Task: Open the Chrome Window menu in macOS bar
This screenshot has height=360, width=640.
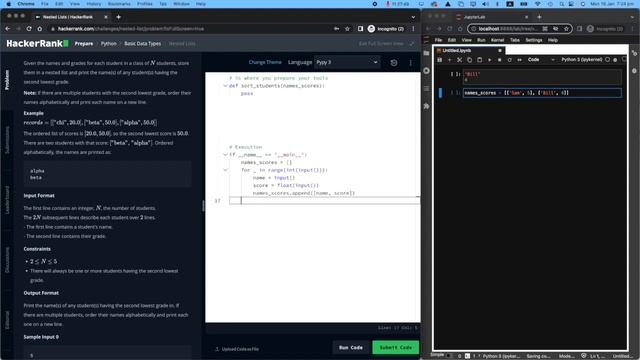Action: pyautogui.click(x=181, y=4)
